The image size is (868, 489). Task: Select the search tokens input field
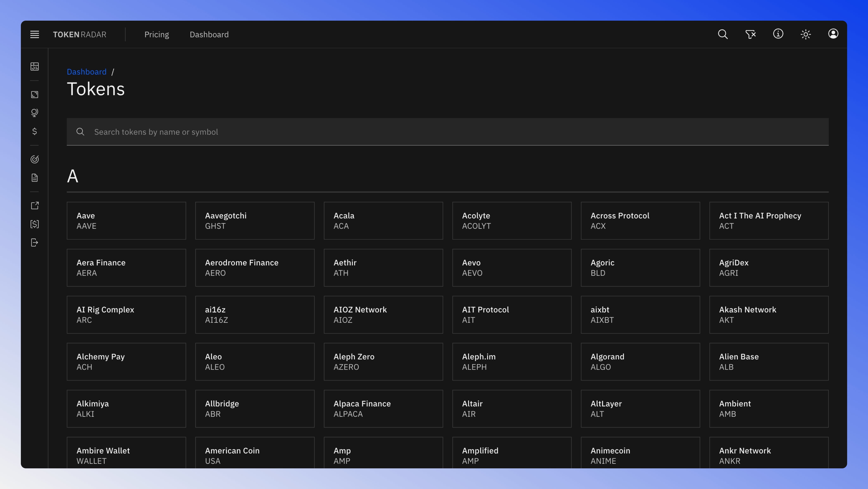pos(447,132)
